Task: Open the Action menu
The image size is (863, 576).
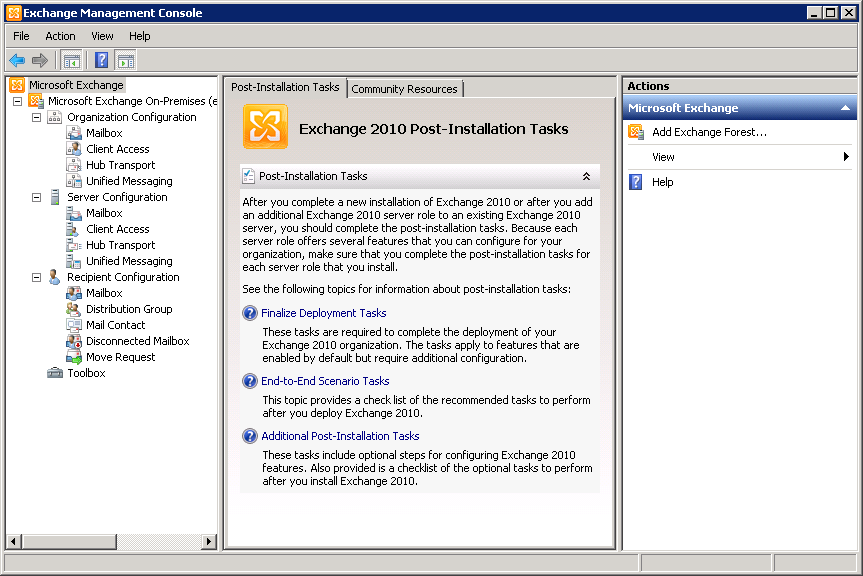Action: (x=60, y=36)
